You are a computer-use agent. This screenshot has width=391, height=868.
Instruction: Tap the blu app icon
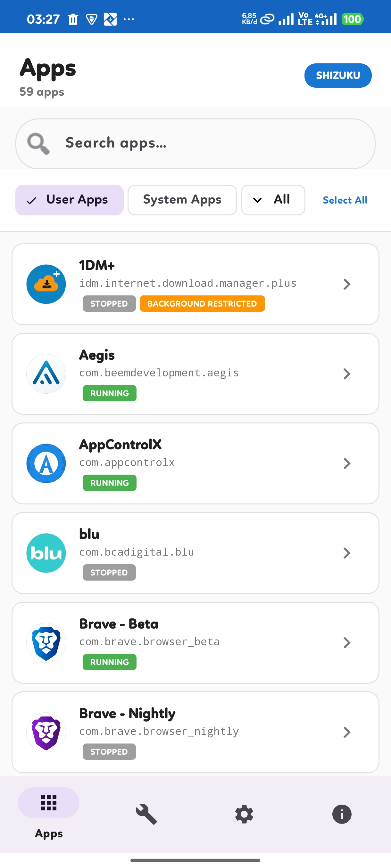[x=46, y=553]
